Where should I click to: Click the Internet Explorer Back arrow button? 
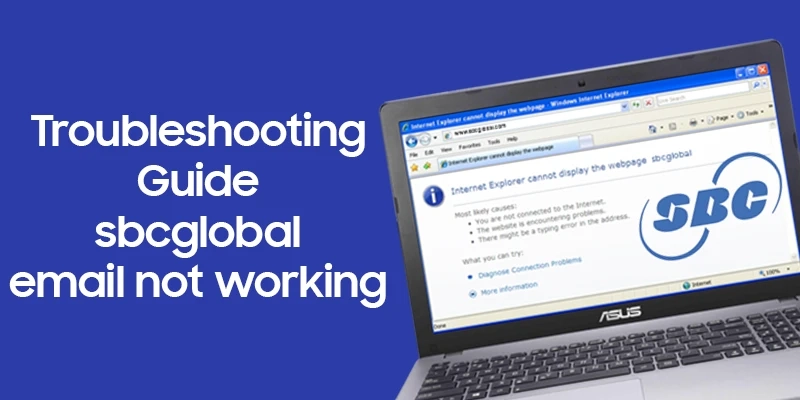click(411, 141)
